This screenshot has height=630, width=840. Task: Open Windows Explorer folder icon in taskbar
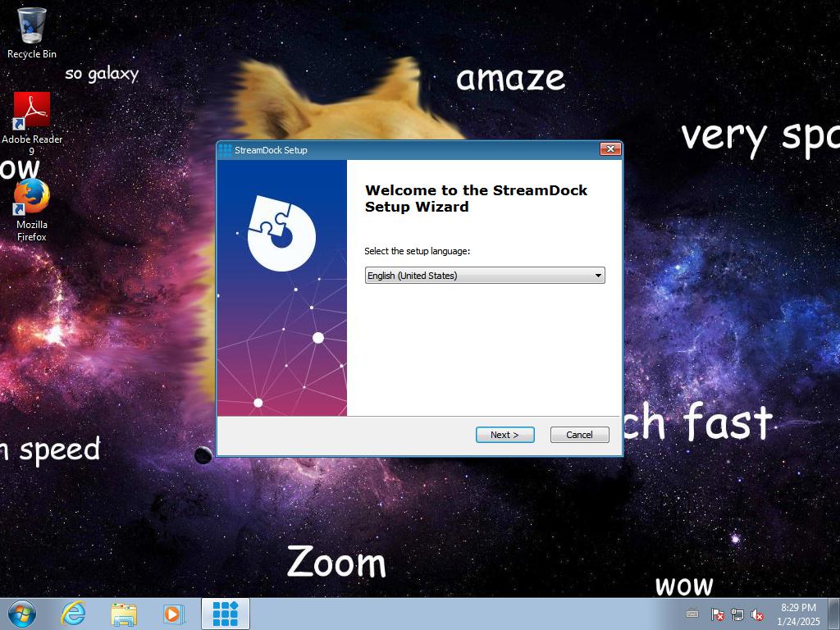[x=124, y=614]
